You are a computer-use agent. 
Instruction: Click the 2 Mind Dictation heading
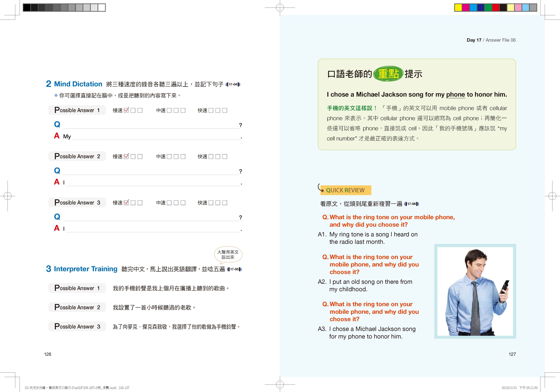[74, 84]
